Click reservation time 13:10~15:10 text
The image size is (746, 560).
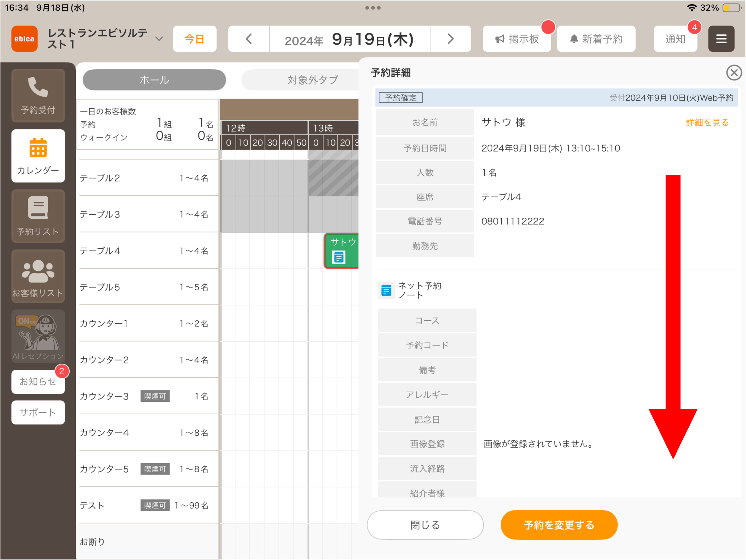pyautogui.click(x=593, y=148)
